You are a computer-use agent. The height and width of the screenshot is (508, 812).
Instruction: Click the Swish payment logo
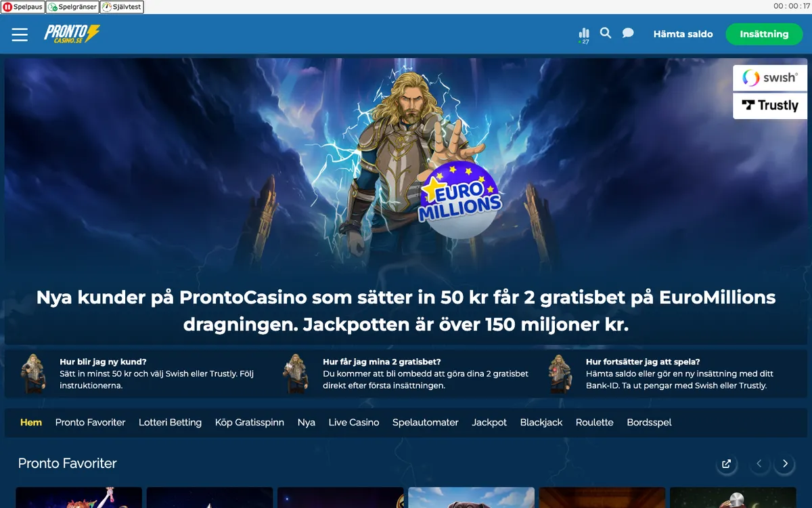pos(770,78)
